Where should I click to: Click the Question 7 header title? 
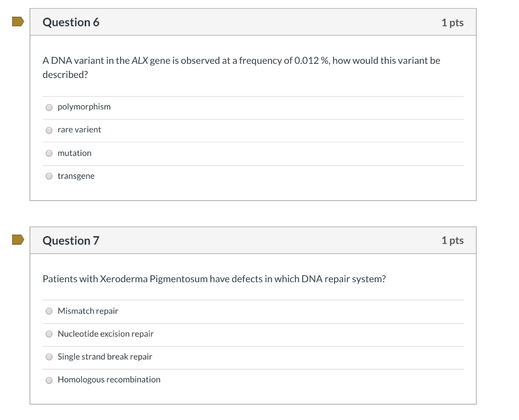point(71,241)
